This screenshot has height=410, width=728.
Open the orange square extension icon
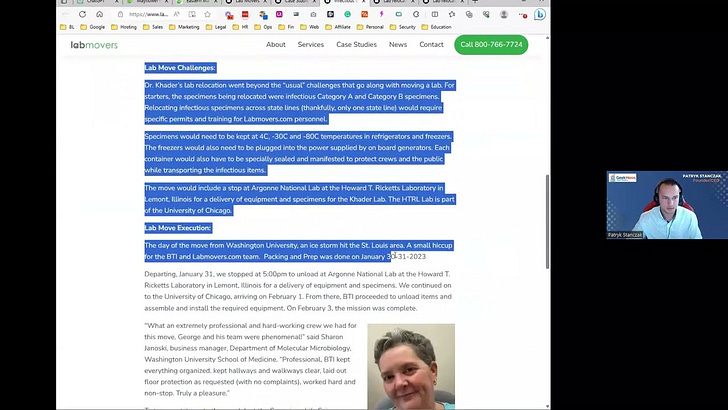[364, 14]
